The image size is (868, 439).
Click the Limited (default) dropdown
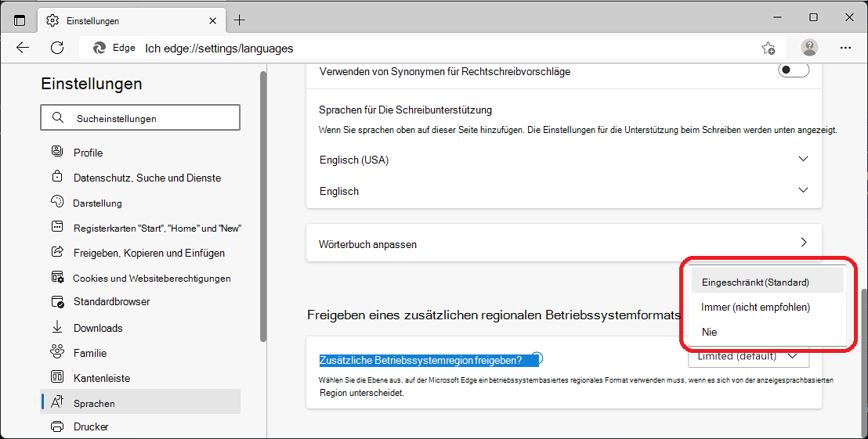(x=748, y=357)
